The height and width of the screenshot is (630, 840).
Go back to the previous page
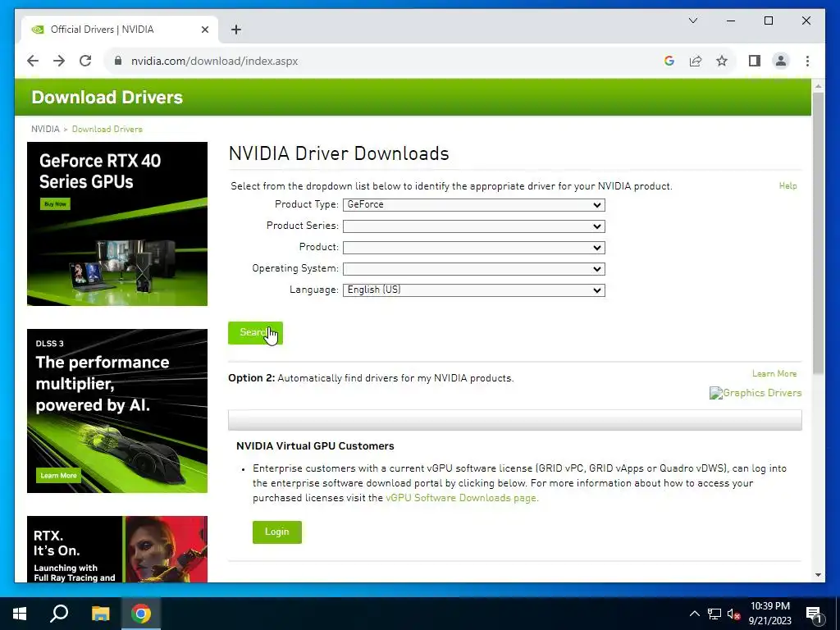[x=33, y=61]
